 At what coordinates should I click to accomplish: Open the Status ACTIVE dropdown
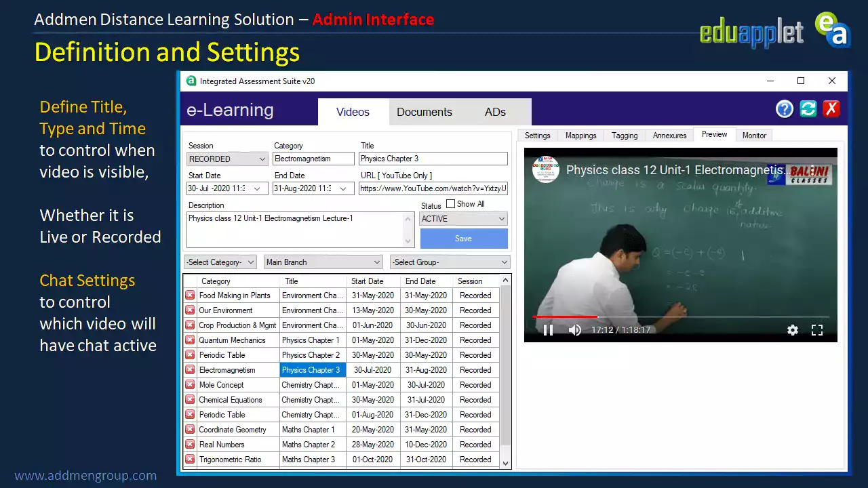502,219
